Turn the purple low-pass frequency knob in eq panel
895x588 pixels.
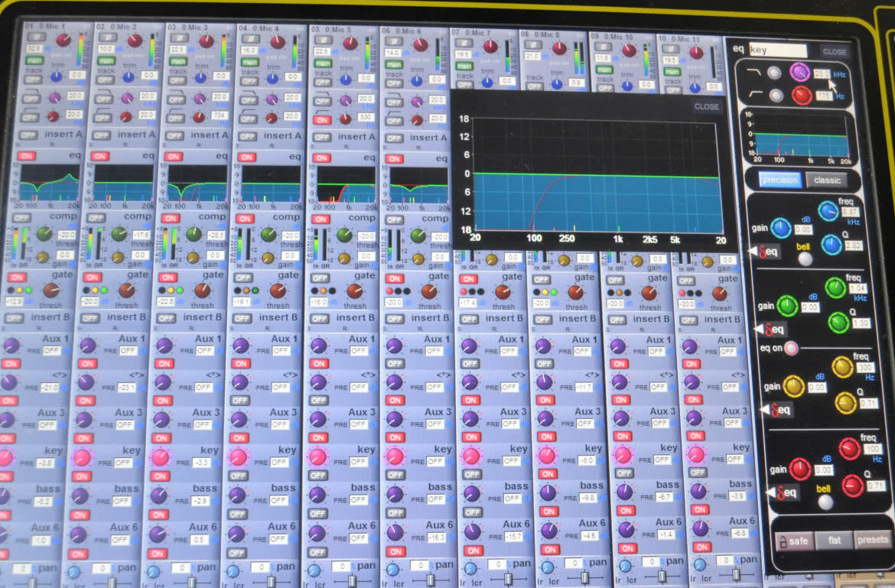click(799, 72)
